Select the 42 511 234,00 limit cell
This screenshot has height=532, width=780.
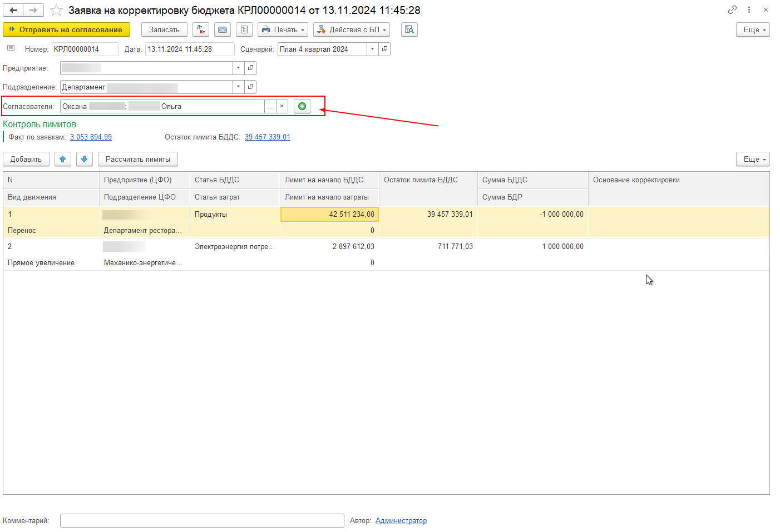[x=329, y=214]
